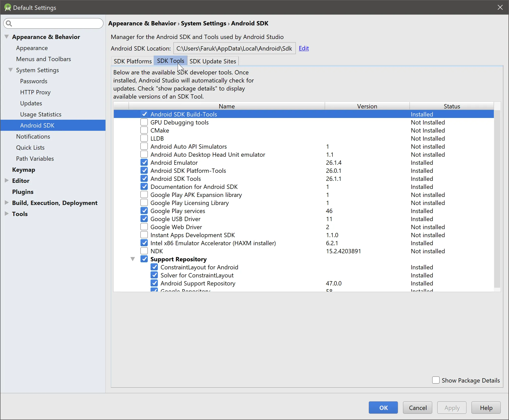Enable Show Package Details
The image size is (509, 420).
435,380
